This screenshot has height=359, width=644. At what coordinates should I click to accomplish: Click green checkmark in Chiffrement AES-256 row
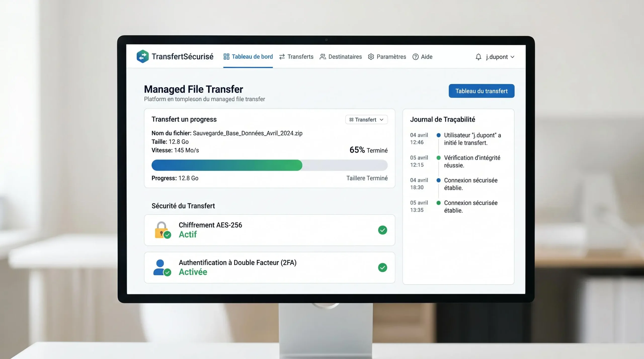382,230
